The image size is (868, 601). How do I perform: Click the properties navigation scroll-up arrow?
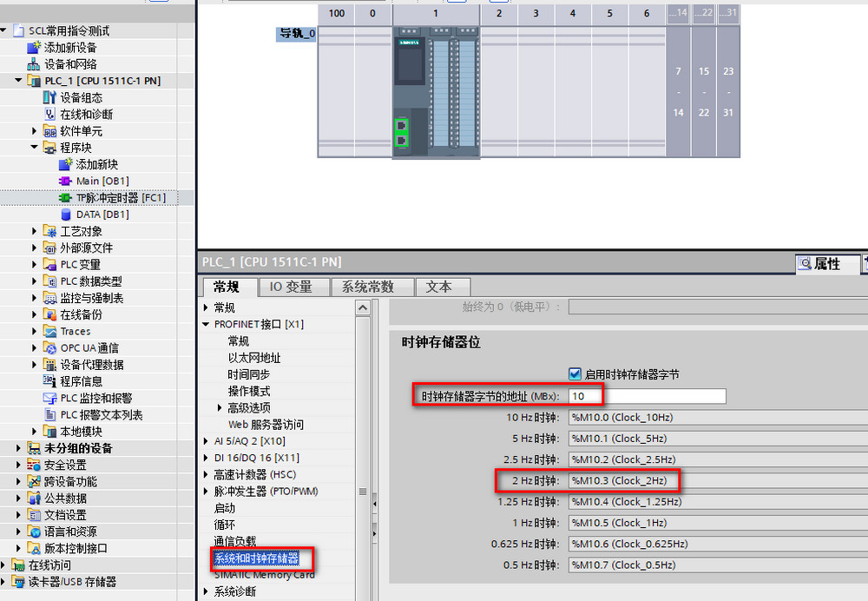coord(363,307)
